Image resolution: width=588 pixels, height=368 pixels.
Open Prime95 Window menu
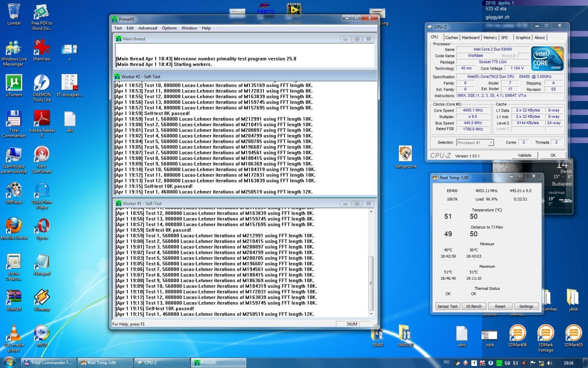click(x=189, y=28)
